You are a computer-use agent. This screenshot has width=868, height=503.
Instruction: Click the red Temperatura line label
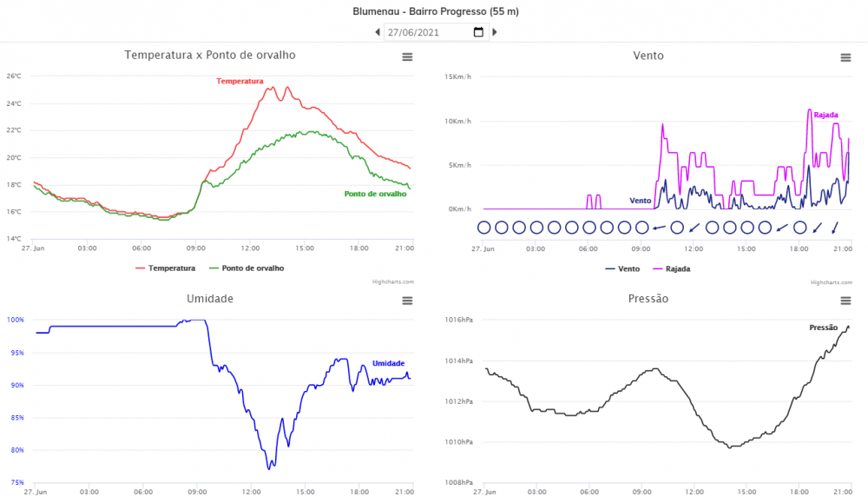[x=240, y=81]
